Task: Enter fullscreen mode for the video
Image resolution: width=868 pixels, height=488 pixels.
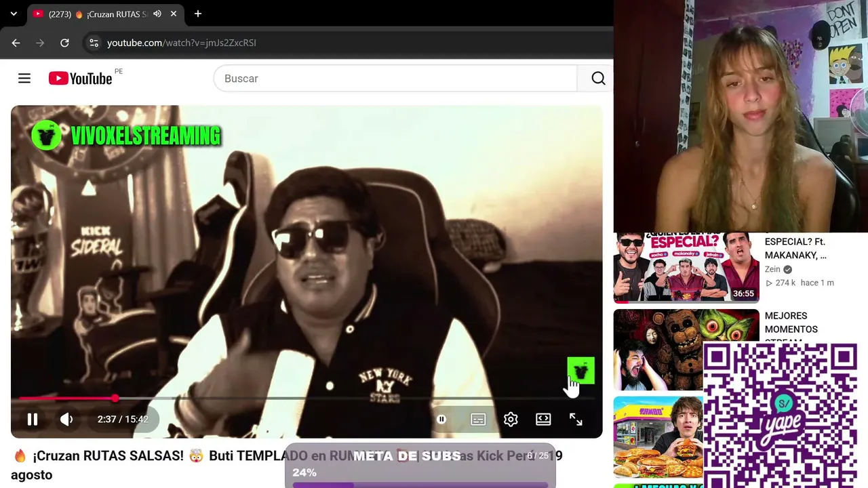Action: 576,420
